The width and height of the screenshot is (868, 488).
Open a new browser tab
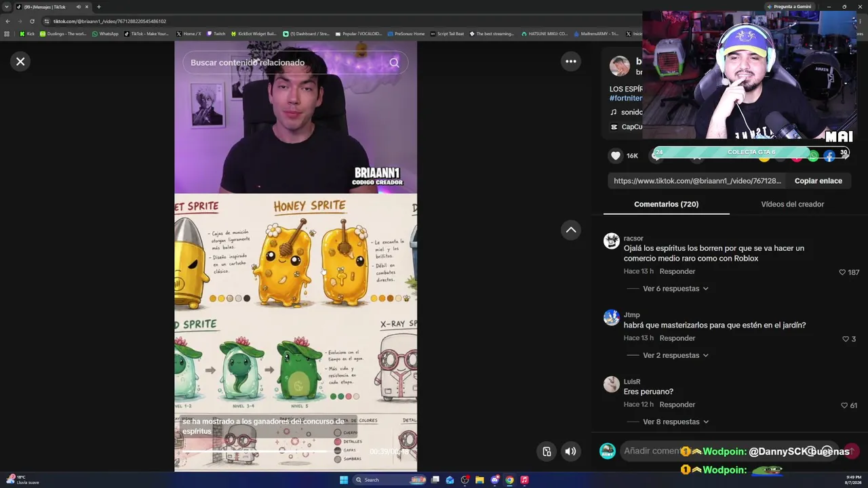click(98, 7)
